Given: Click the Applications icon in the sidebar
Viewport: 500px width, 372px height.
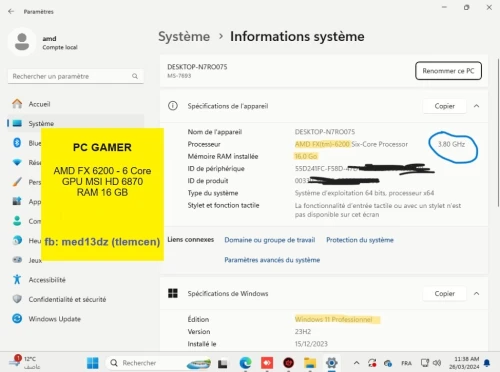Looking at the screenshot, I should coord(17,201).
